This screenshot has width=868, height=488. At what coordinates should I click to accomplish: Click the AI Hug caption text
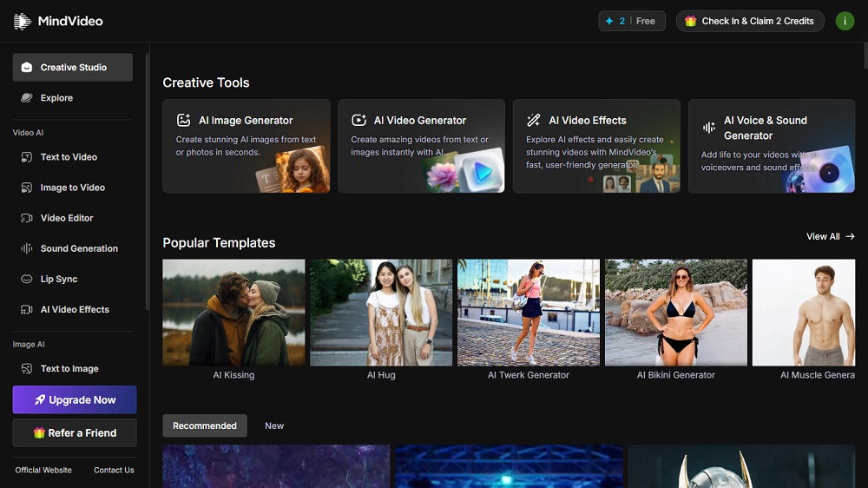click(x=381, y=375)
